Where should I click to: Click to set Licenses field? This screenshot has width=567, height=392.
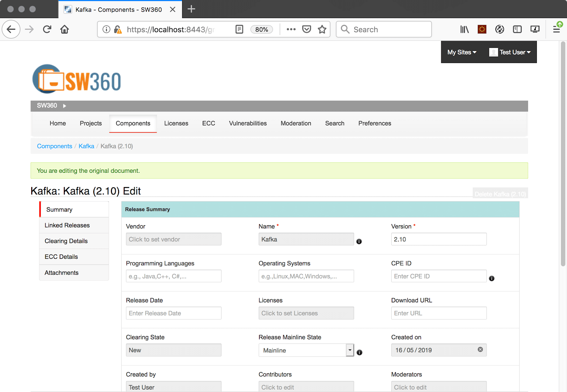tap(306, 313)
